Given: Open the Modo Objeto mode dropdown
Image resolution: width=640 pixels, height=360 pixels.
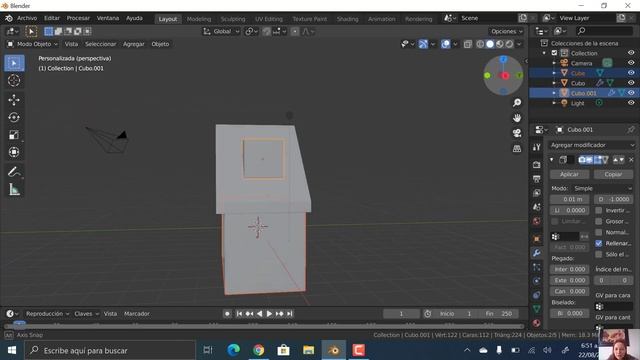Looking at the screenshot, I should (x=33, y=44).
